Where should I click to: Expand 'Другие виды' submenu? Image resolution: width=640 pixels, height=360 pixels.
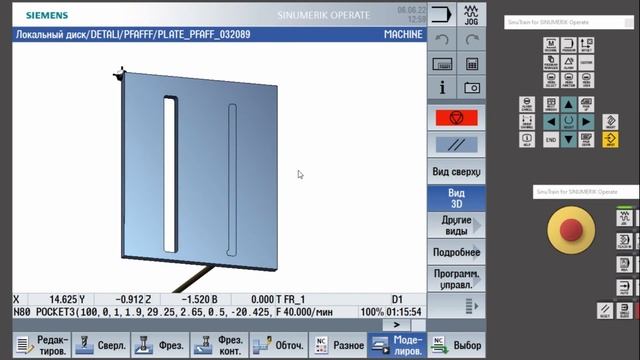tap(456, 225)
